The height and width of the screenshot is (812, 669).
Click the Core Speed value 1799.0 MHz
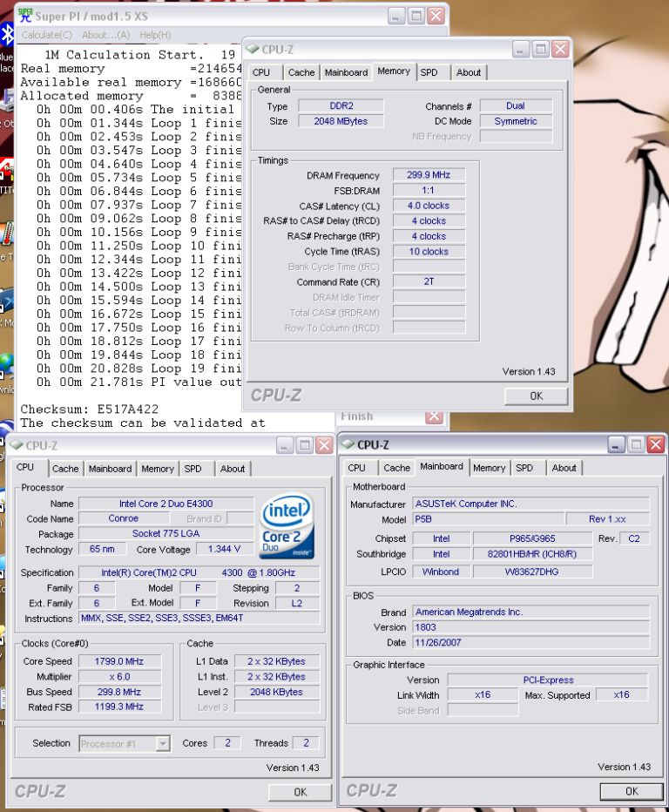[119, 661]
